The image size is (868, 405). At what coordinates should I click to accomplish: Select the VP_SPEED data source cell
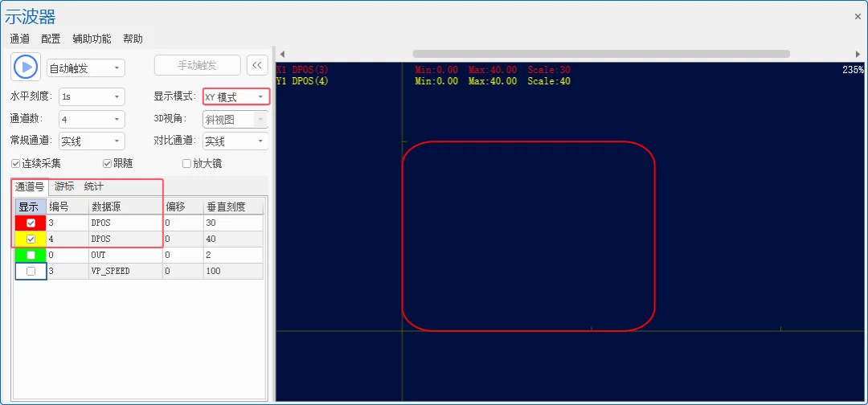[125, 271]
